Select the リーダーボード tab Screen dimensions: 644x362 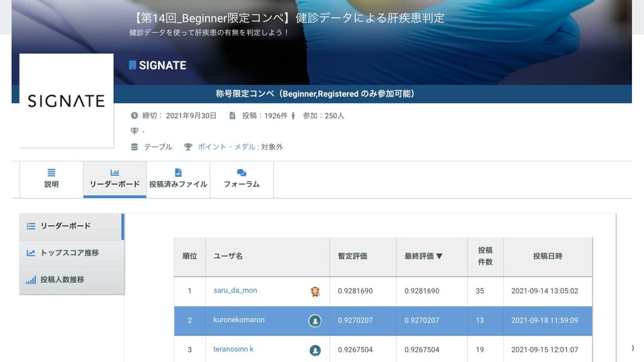(x=114, y=179)
